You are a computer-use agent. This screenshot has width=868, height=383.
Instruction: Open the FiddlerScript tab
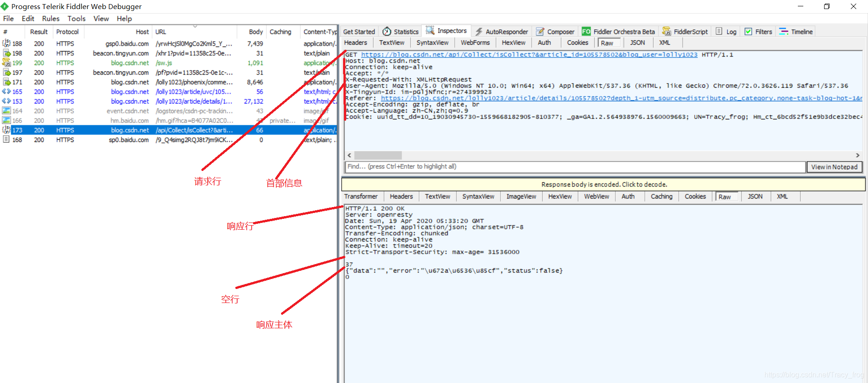click(685, 32)
